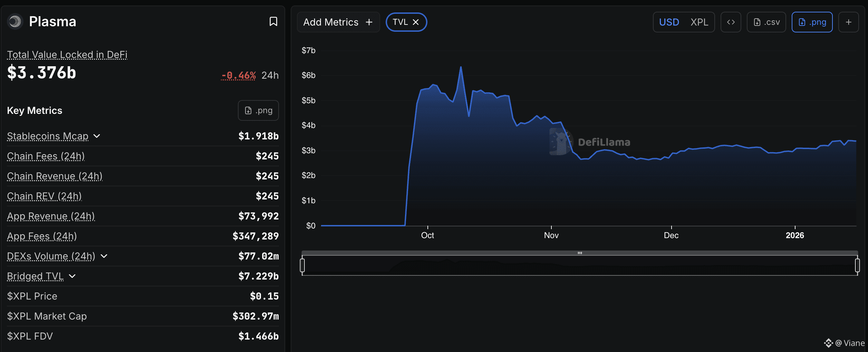The width and height of the screenshot is (868, 352).
Task: Click the Bridged TVL label
Action: pos(35,276)
